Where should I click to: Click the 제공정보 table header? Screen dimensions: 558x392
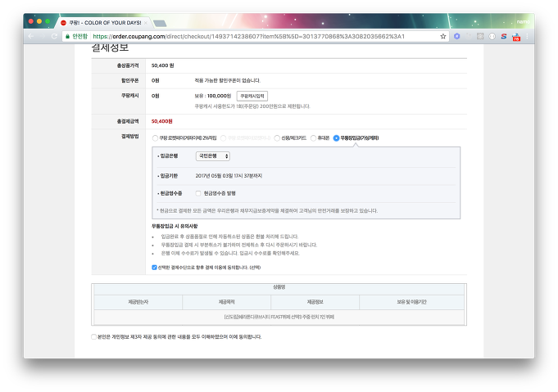(x=315, y=302)
